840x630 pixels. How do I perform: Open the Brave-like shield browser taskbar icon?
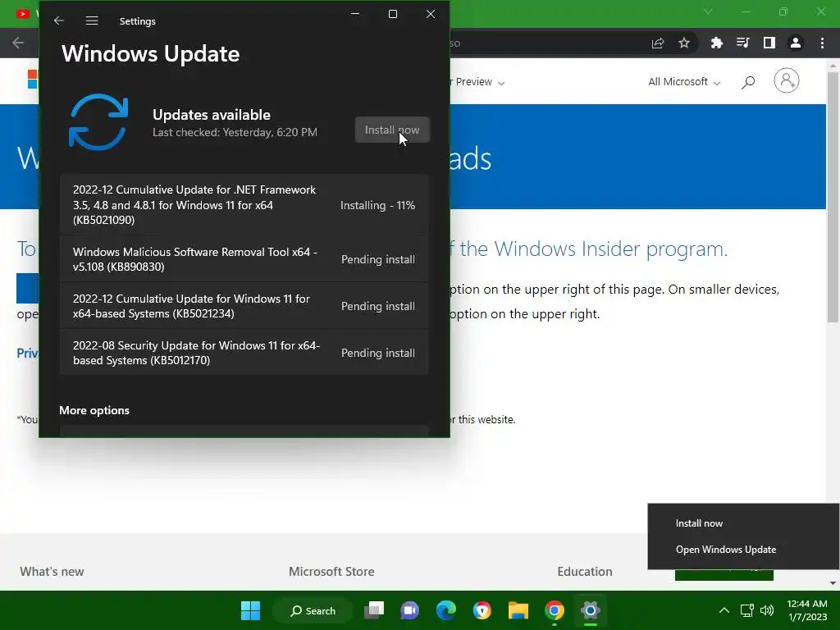(482, 610)
